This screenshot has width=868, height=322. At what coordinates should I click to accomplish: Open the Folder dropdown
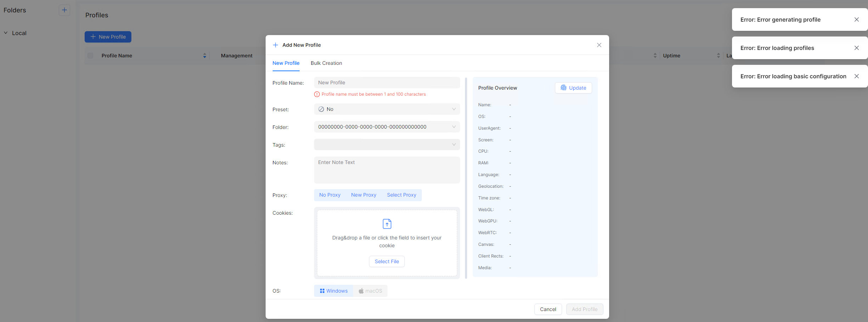click(x=386, y=127)
